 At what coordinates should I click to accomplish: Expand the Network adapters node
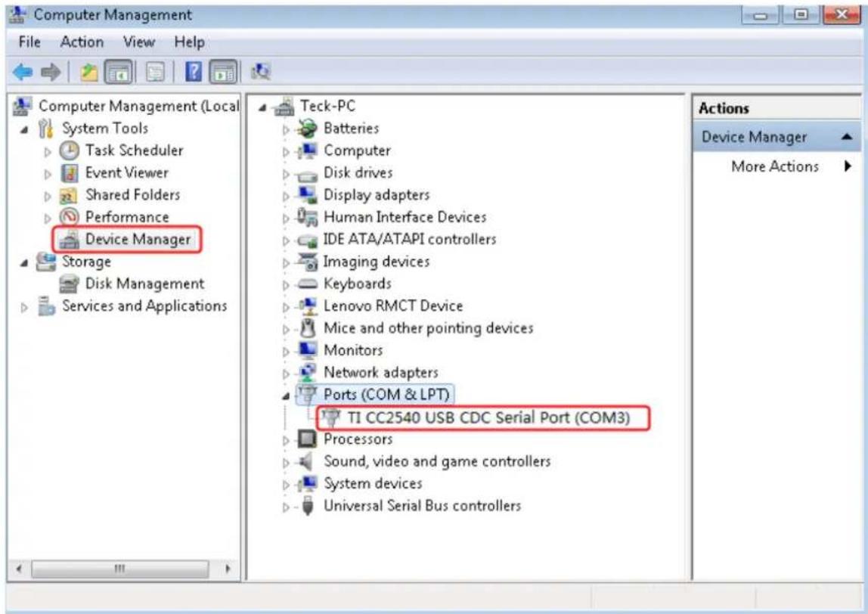pyautogui.click(x=286, y=374)
